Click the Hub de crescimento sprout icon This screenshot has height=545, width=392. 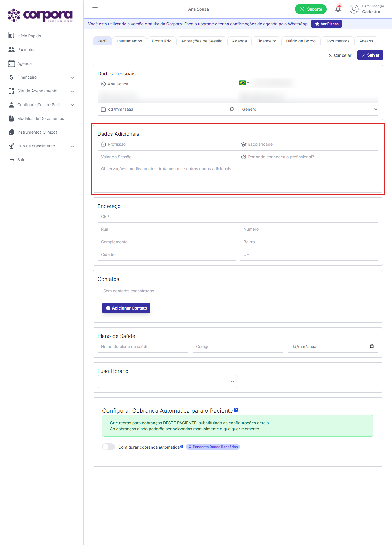click(11, 146)
